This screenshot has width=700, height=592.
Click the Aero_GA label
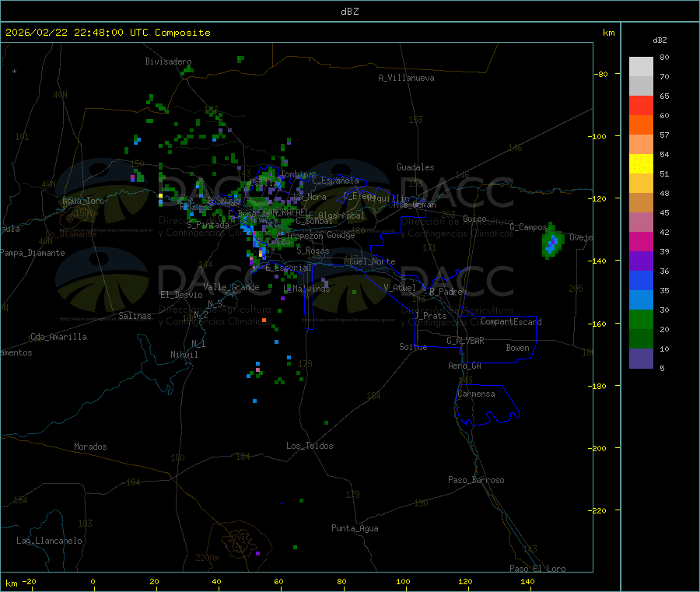pos(465,366)
